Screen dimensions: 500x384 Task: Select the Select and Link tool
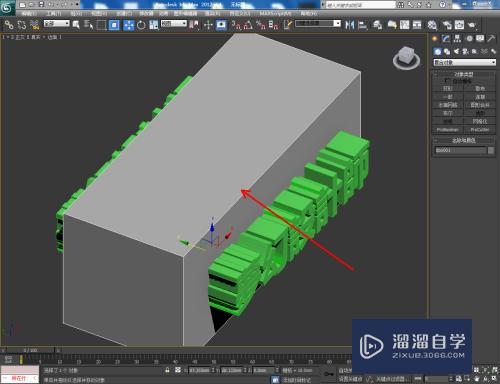[x=9, y=25]
